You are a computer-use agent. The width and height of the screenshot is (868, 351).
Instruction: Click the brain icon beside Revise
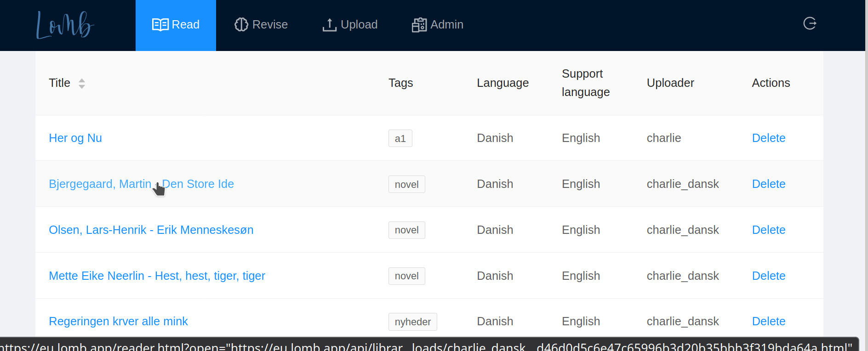click(x=241, y=25)
